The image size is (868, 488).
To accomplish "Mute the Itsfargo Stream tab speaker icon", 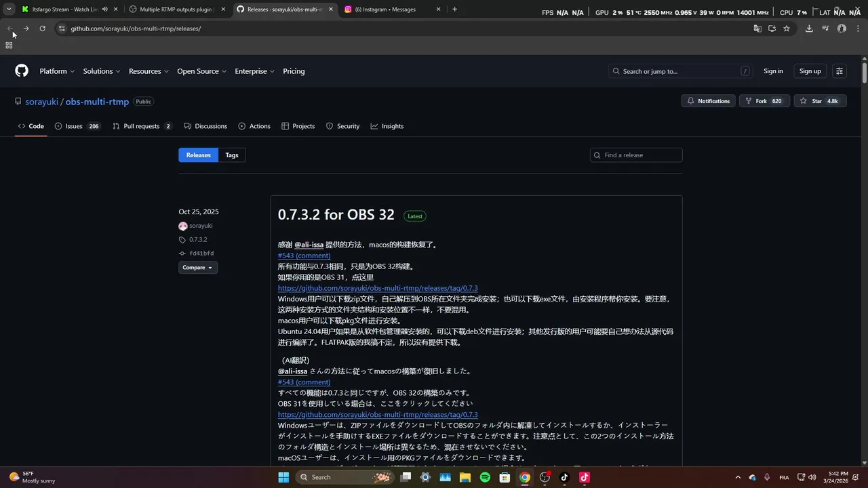I will point(104,9).
